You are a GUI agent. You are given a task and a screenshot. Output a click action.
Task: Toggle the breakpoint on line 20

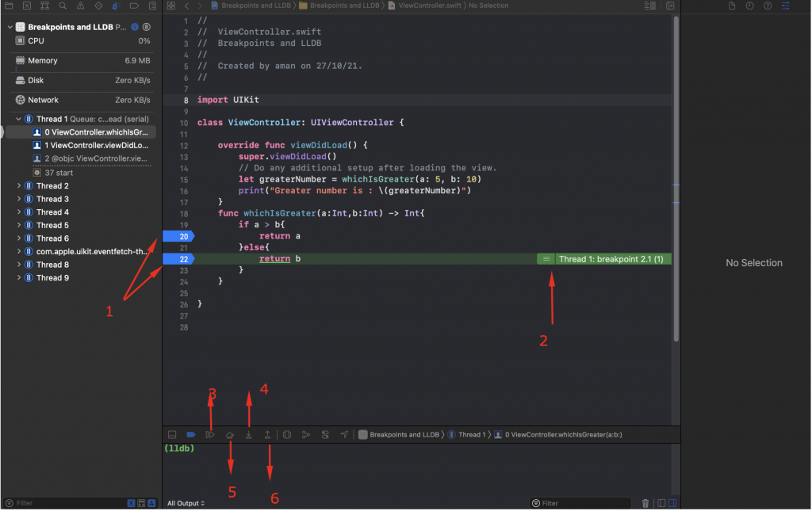coord(178,236)
